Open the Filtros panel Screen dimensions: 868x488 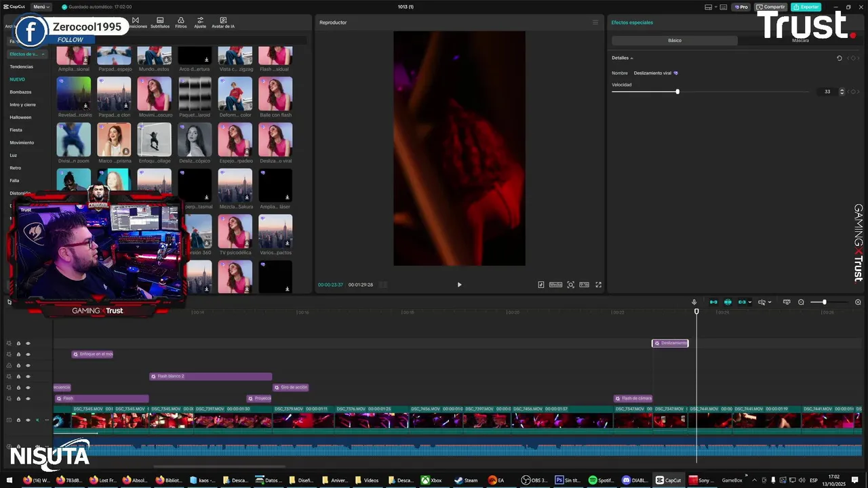coord(181,22)
